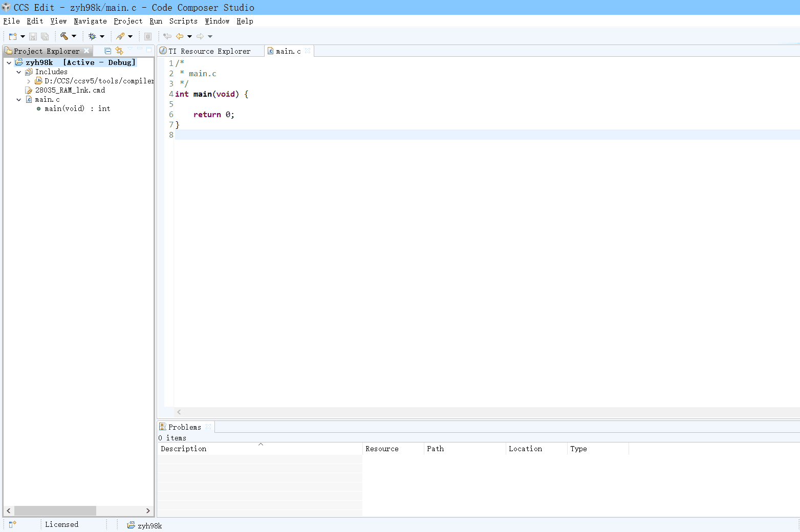This screenshot has width=800, height=532.
Task: Click the editor horizontal scroll left arrow
Action: (179, 412)
